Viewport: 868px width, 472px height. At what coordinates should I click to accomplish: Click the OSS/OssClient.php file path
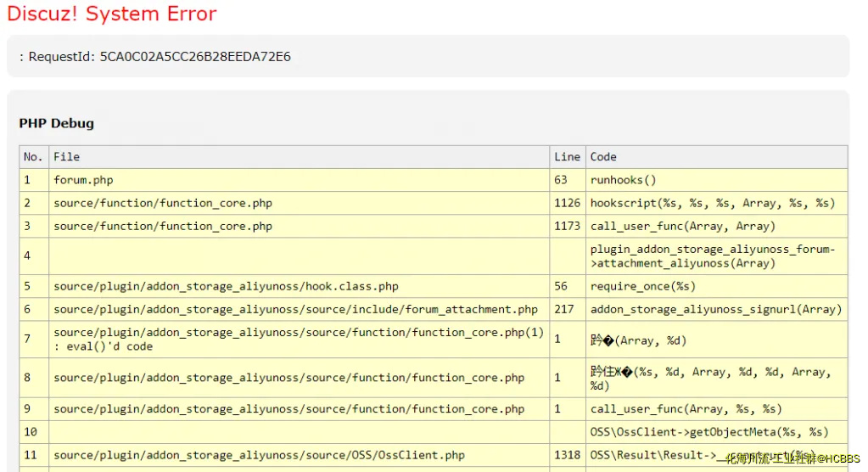[x=299, y=455]
